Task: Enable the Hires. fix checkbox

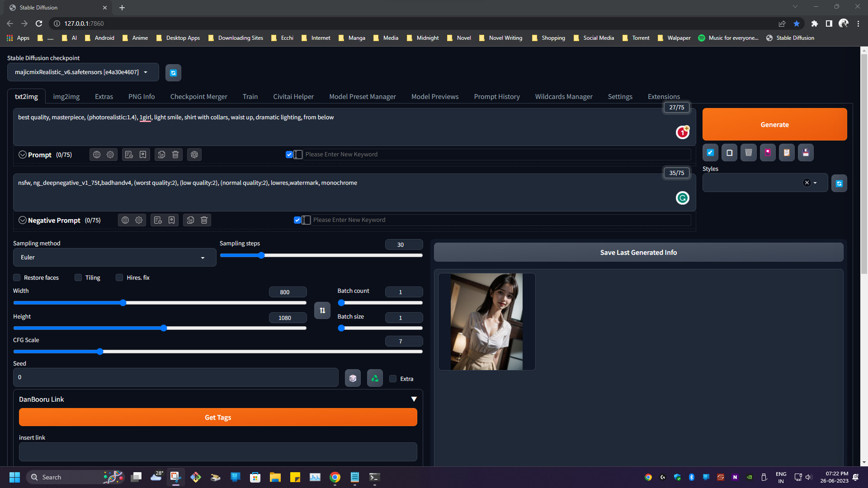Action: [x=119, y=277]
